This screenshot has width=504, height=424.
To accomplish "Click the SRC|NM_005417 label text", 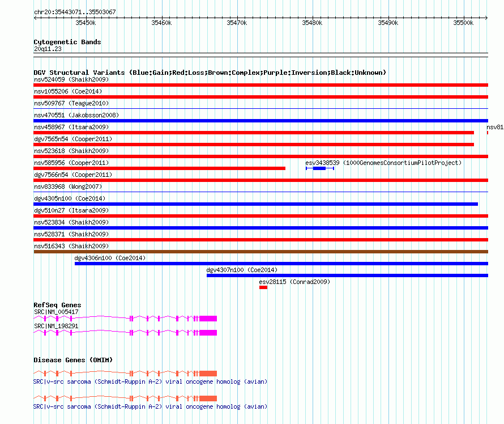I will (x=56, y=312).
